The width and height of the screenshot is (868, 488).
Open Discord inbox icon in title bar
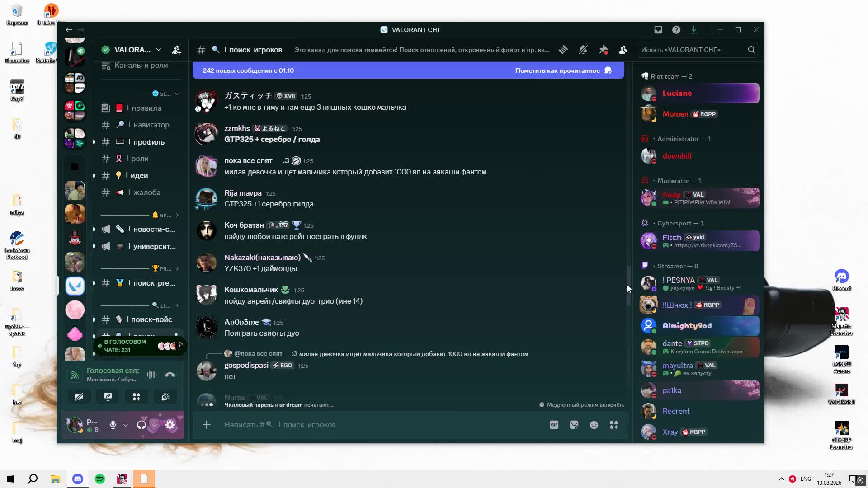[658, 30]
